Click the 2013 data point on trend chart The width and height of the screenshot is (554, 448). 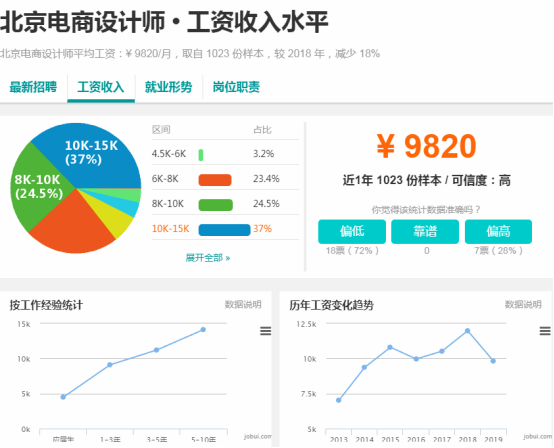tap(338, 400)
